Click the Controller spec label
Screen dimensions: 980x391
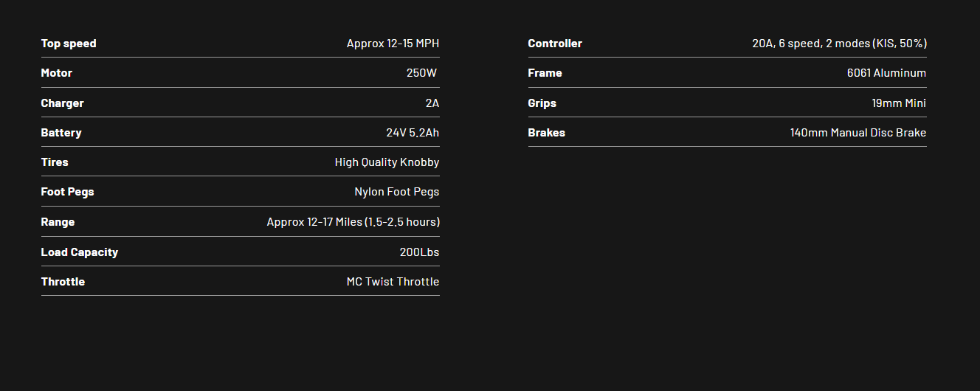(555, 44)
